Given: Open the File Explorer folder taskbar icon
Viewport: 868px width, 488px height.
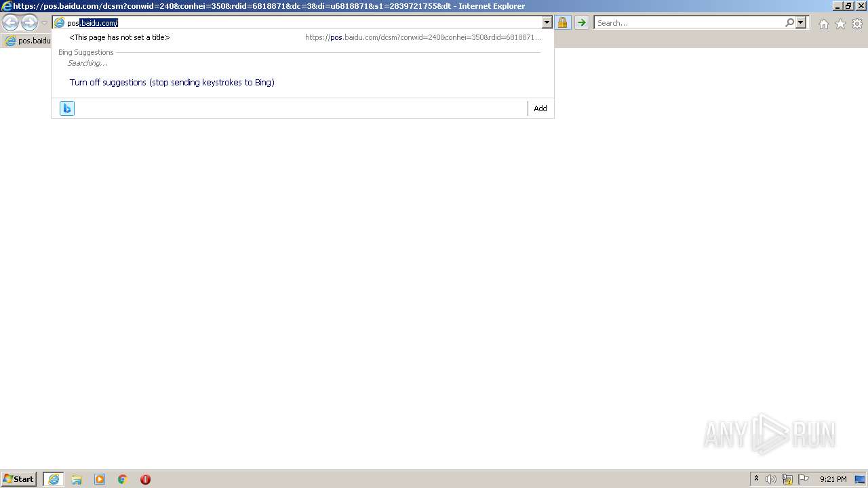Looking at the screenshot, I should pos(77,479).
